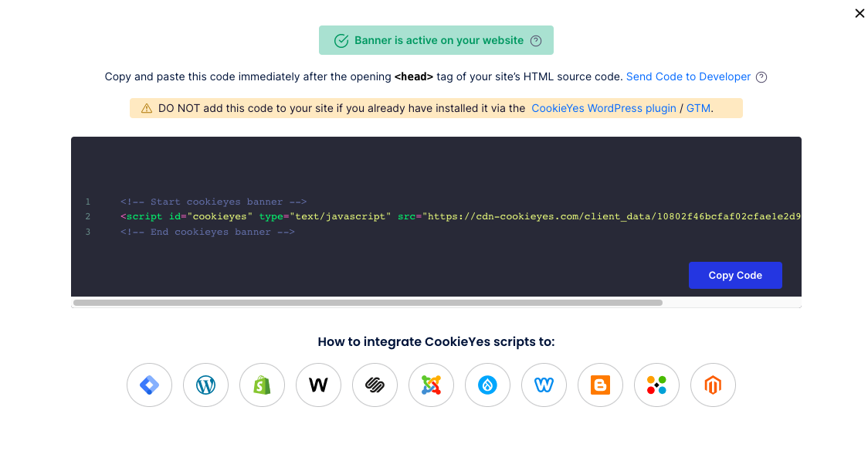Choose the black W Wix icon
The width and height of the screenshot is (868, 451).
tap(318, 385)
